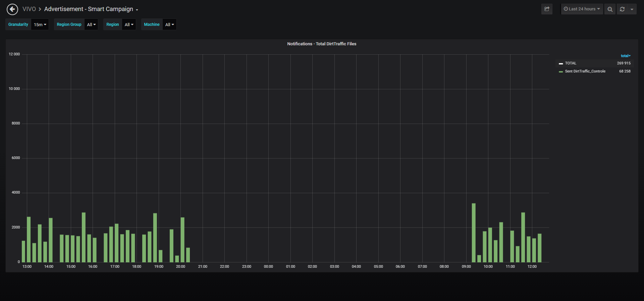Open the Advertisement - Smart Campaign dashboard picker
The image size is (644, 301).
tap(91, 9)
